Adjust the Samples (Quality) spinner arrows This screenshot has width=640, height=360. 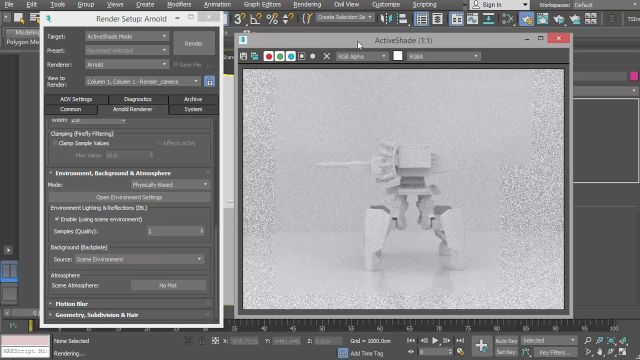pyautogui.click(x=202, y=231)
